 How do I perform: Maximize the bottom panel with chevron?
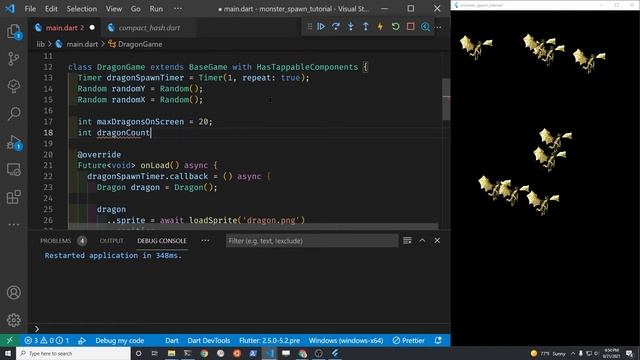[422, 240]
